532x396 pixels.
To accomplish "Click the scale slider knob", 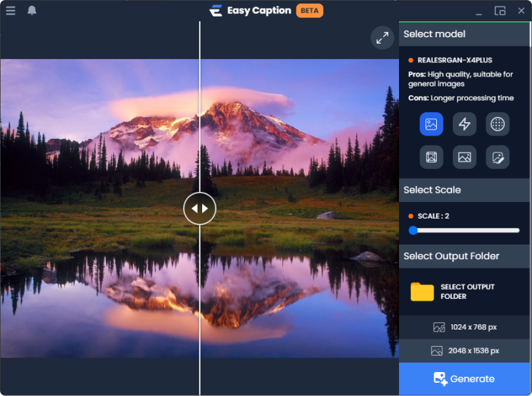I will 413,230.
